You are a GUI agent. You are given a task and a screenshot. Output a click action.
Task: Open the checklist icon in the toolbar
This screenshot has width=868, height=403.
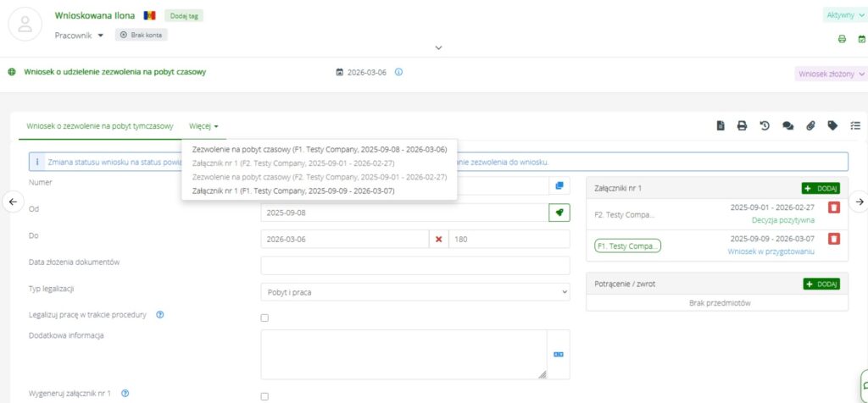[855, 126]
